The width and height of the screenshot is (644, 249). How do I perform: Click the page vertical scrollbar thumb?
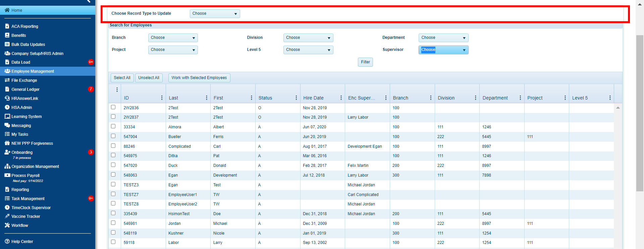pos(640,113)
